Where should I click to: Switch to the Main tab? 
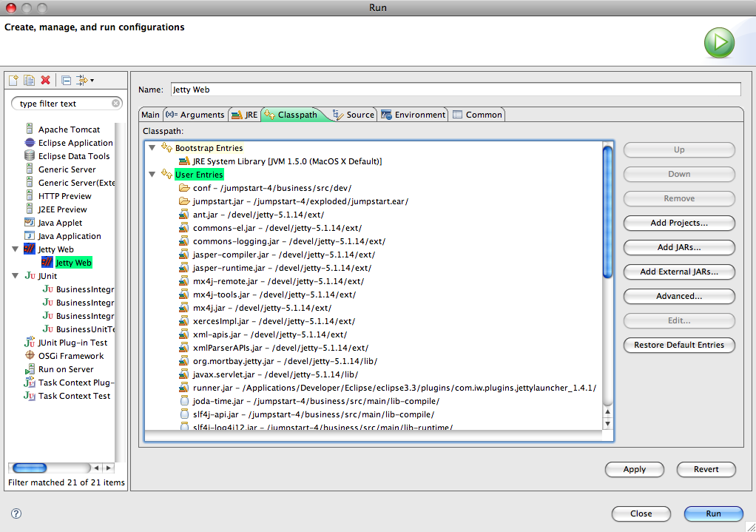coord(150,115)
